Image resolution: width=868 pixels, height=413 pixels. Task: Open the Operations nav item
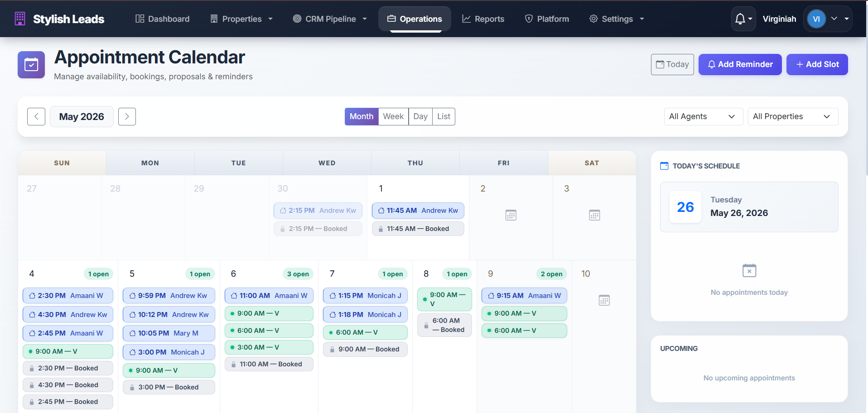click(415, 19)
